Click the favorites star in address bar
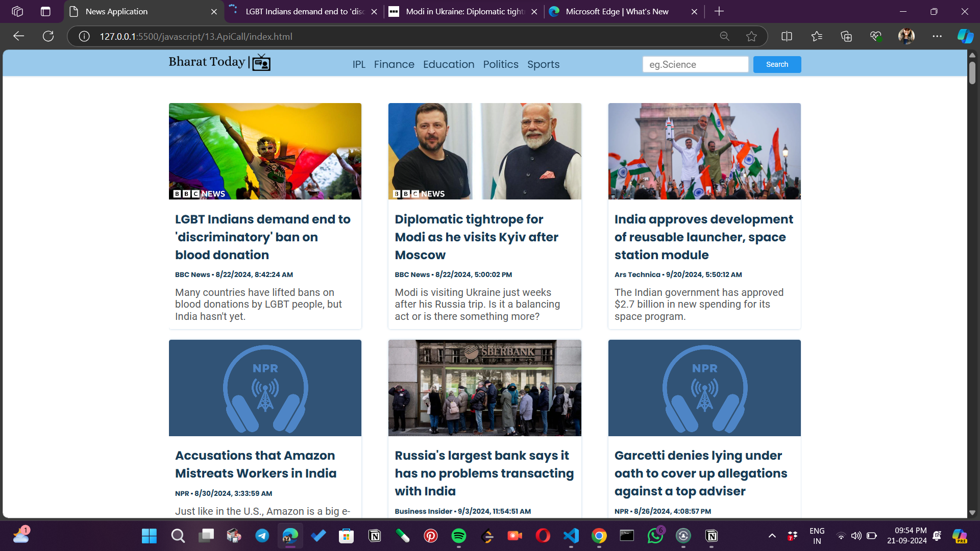Viewport: 980px width, 551px height. pos(752,36)
